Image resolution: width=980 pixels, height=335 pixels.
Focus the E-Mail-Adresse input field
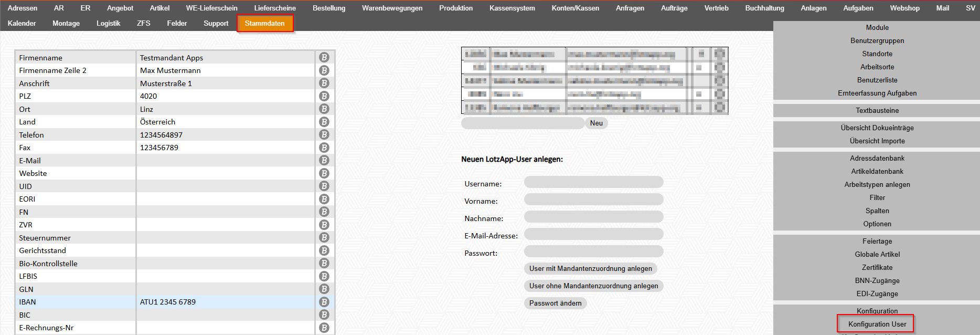coord(594,234)
